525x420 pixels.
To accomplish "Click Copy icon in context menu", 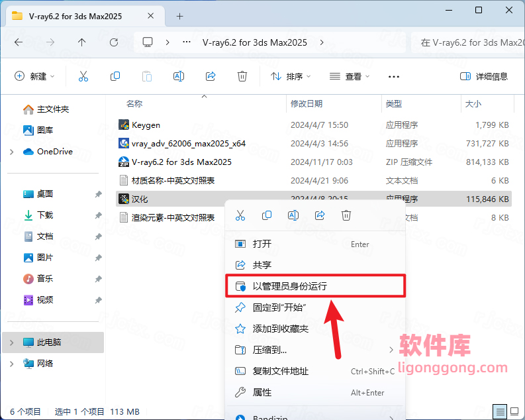I will 267,215.
